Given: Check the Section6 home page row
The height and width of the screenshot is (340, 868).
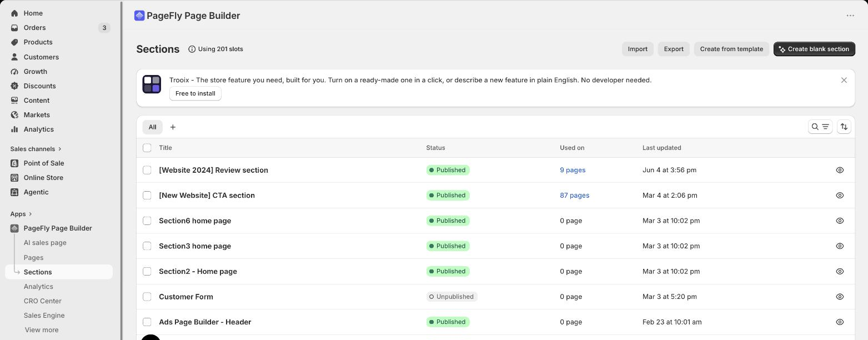Looking at the screenshot, I should point(147,221).
